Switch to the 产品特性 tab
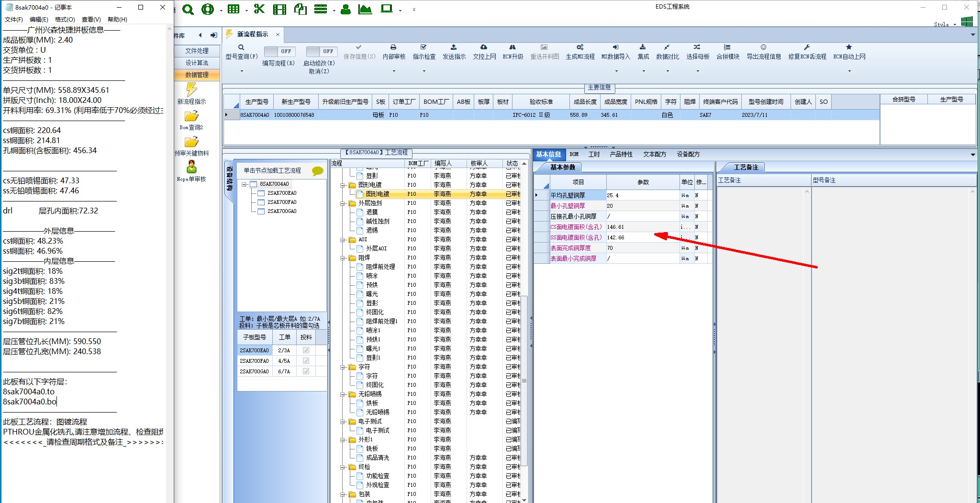The height and width of the screenshot is (503, 980). pos(621,154)
